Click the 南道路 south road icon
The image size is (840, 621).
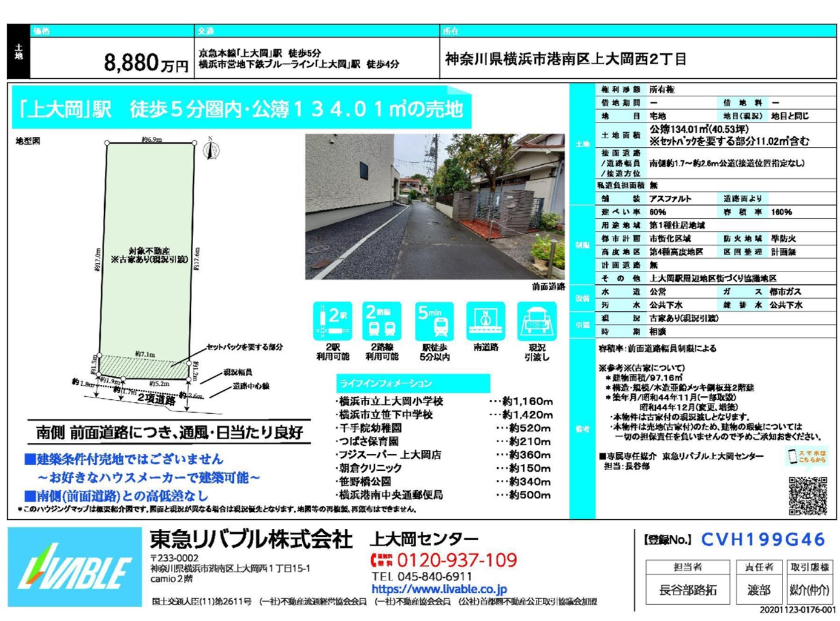click(x=486, y=322)
